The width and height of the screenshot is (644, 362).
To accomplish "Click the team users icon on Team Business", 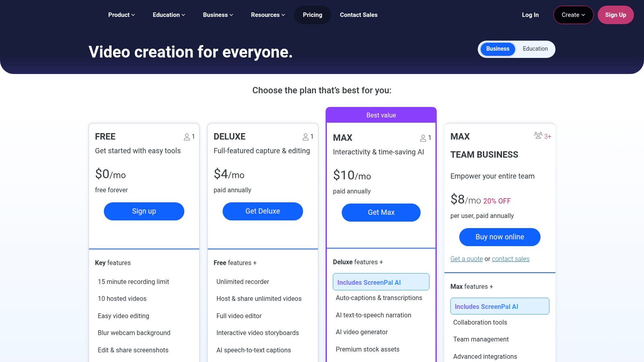I will pyautogui.click(x=538, y=136).
